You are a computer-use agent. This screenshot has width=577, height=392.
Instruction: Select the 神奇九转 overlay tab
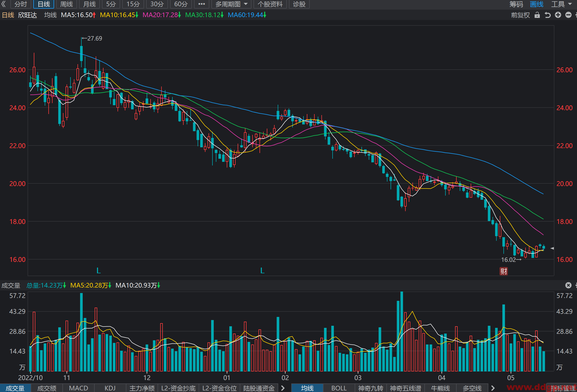point(371,388)
